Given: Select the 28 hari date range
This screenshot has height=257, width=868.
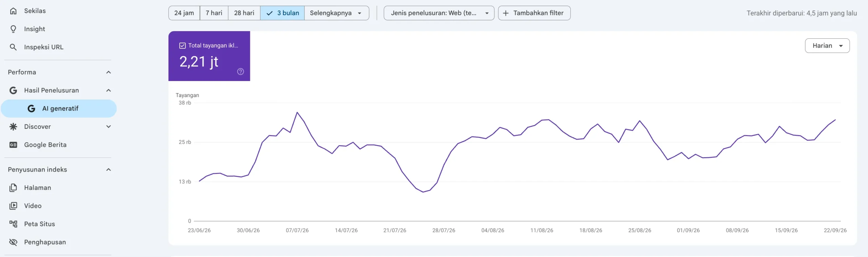Looking at the screenshot, I should 244,13.
